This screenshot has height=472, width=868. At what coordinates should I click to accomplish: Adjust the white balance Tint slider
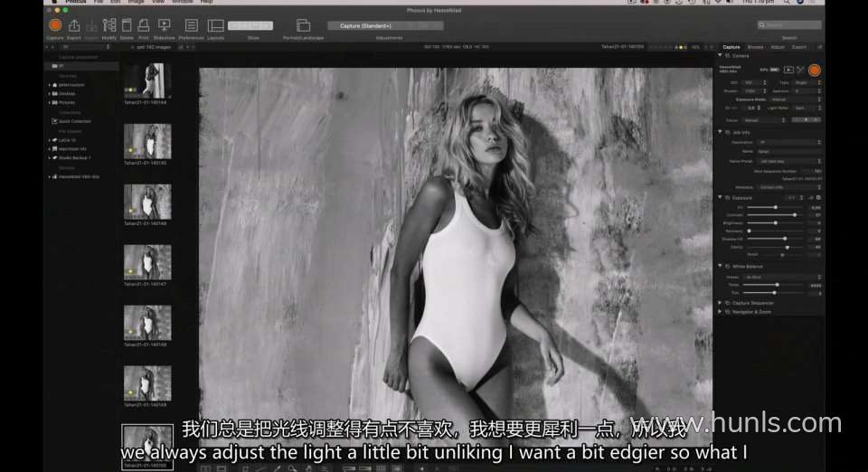(775, 292)
